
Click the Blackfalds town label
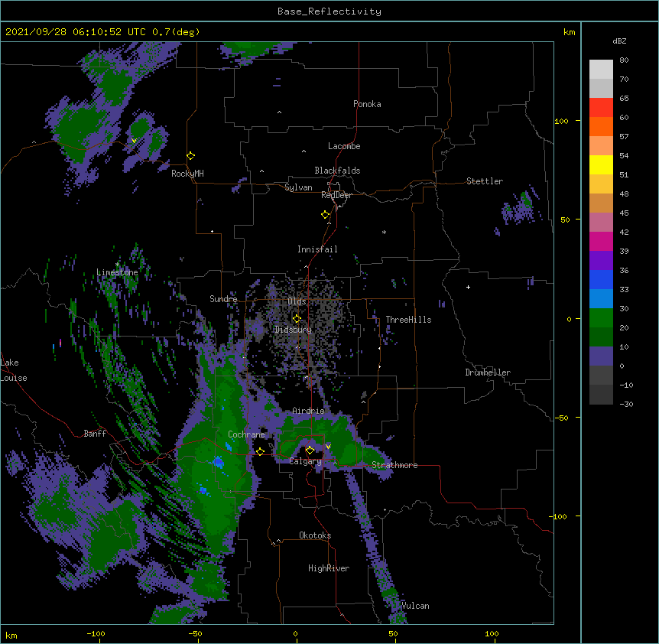point(337,171)
